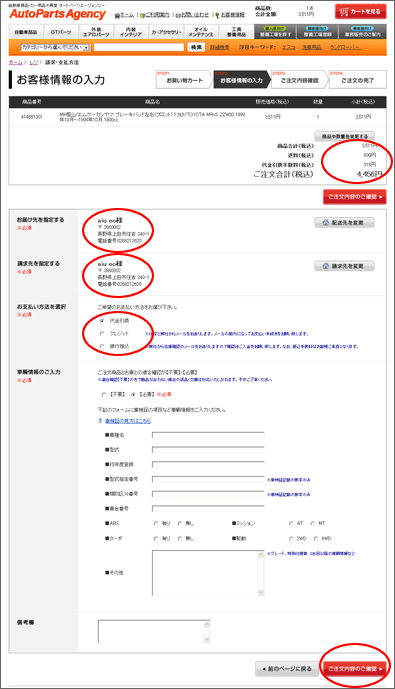Focus the 車台番号 input field
The height and width of the screenshot is (689, 395).
coord(208,508)
